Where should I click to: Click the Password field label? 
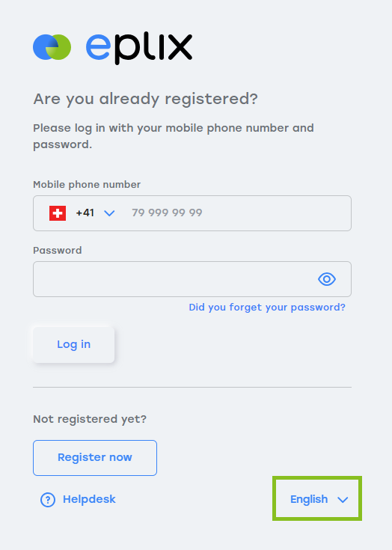[58, 251]
